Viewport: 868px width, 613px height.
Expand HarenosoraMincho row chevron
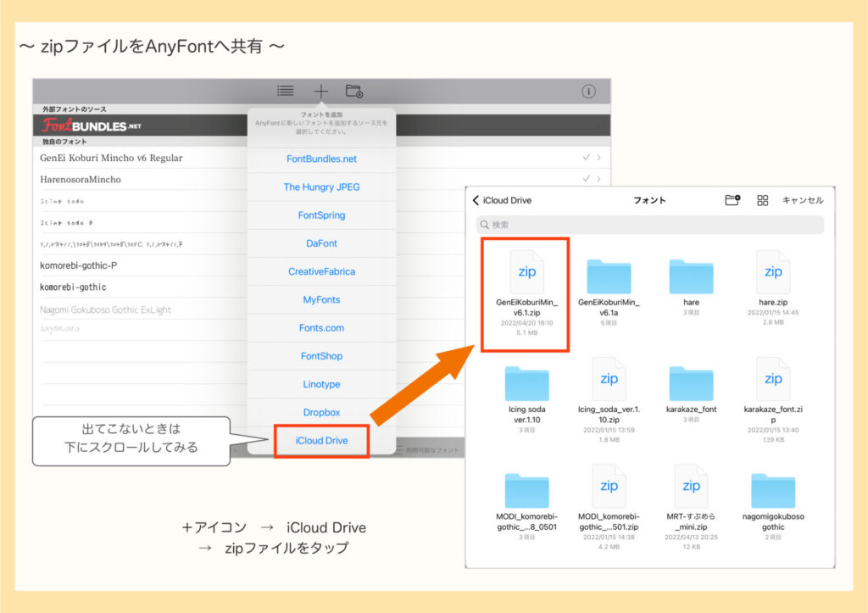pyautogui.click(x=599, y=178)
